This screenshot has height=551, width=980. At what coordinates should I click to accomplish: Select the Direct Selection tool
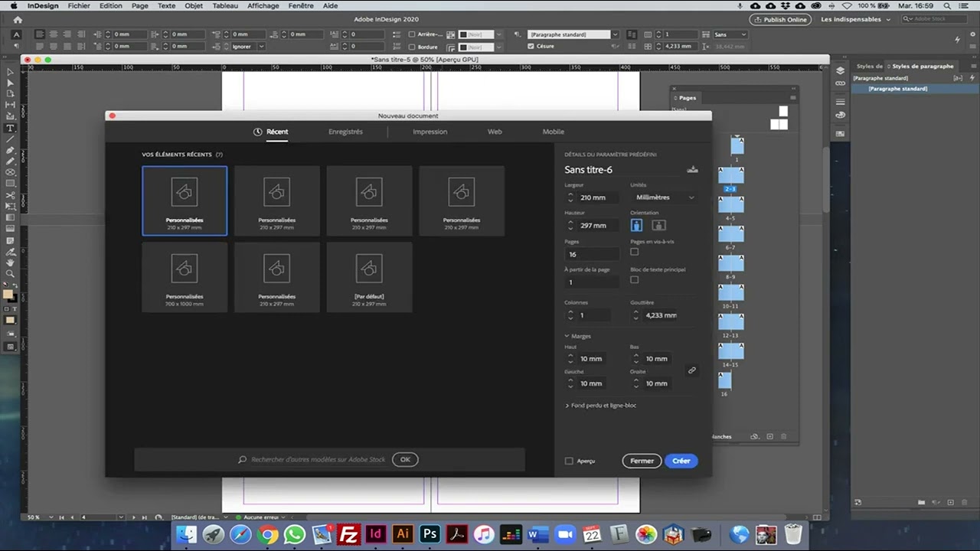click(x=11, y=83)
